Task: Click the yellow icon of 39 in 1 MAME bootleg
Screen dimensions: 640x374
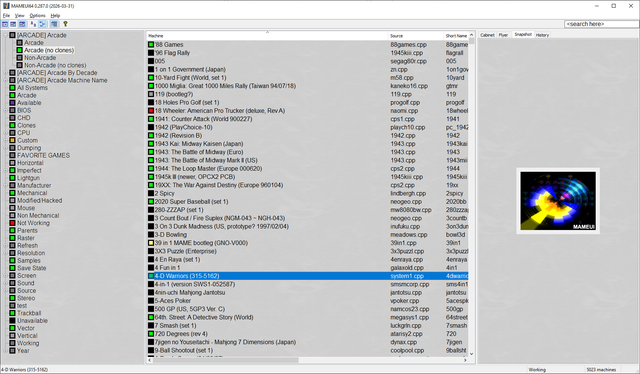Action: [151, 243]
